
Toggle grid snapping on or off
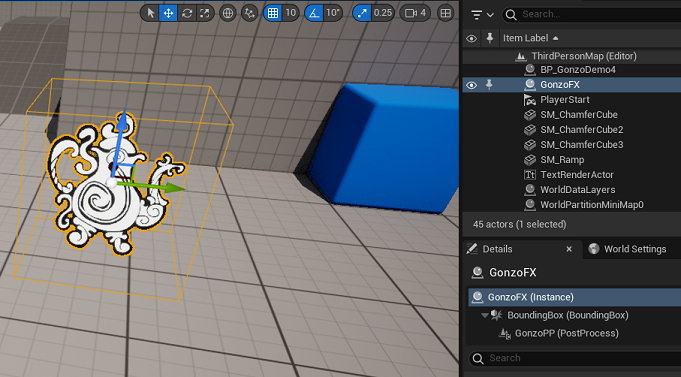pyautogui.click(x=273, y=13)
